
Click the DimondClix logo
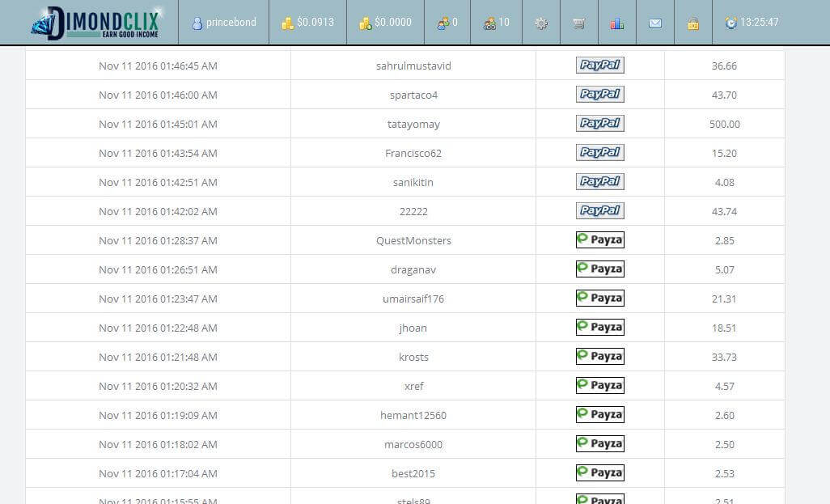(95, 23)
